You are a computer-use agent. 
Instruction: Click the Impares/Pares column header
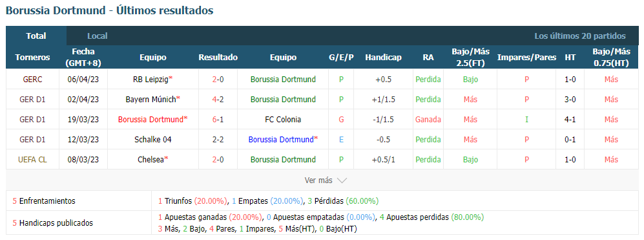pyautogui.click(x=526, y=57)
